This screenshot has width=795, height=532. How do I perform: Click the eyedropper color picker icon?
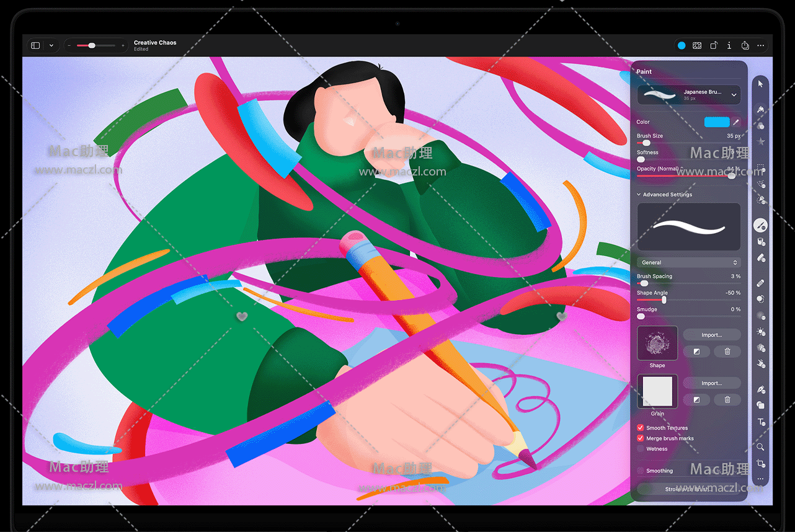coord(736,122)
